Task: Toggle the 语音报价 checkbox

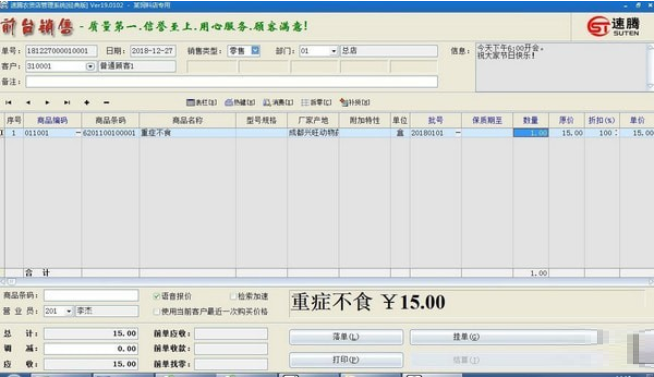Action: [x=156, y=297]
